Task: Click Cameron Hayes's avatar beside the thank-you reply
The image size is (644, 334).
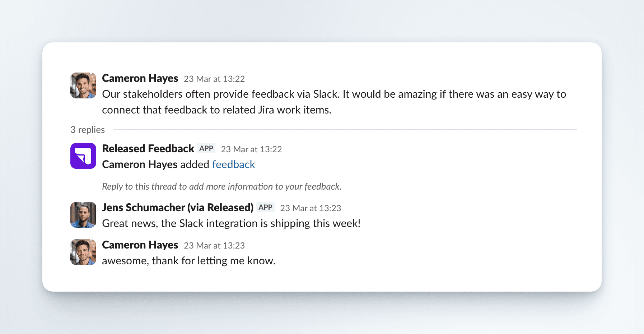Action: tap(83, 252)
